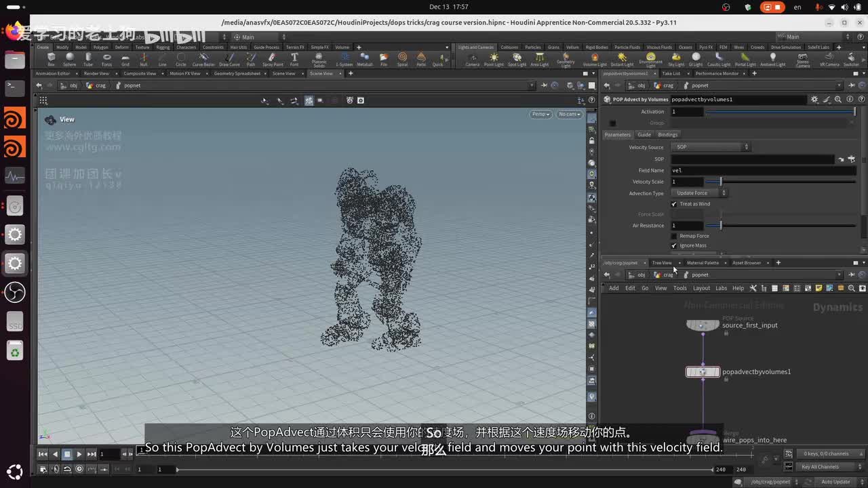Switch to the Bindings tab
This screenshot has height=488, width=868.
667,135
